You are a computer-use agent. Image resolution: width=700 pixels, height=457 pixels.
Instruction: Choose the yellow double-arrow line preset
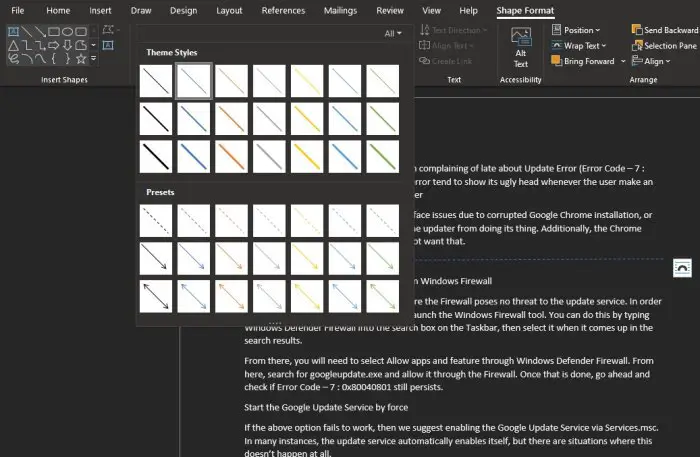coord(307,296)
